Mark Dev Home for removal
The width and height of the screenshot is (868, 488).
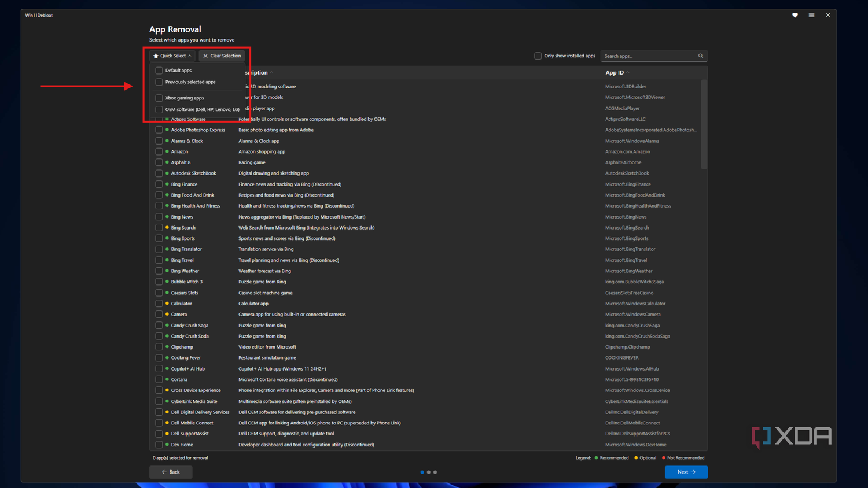159,445
